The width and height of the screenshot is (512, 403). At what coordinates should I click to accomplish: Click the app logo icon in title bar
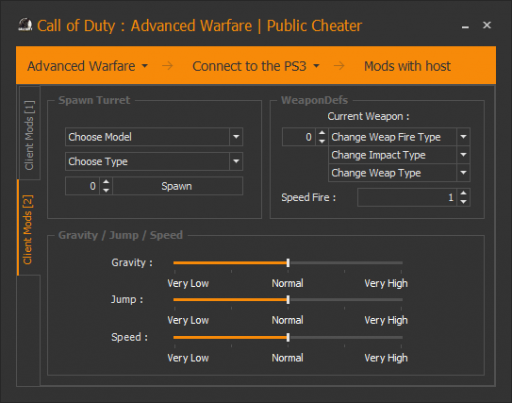point(25,25)
